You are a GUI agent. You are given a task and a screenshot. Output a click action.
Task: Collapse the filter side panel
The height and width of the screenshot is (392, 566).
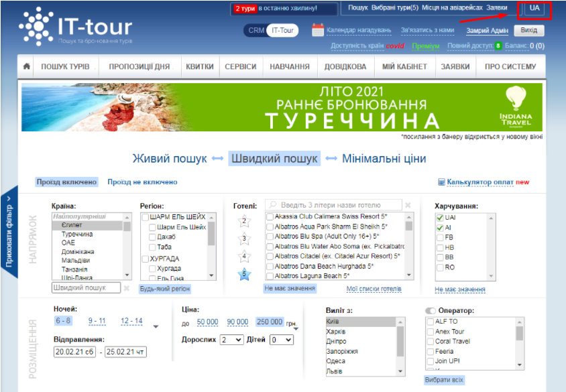click(9, 232)
